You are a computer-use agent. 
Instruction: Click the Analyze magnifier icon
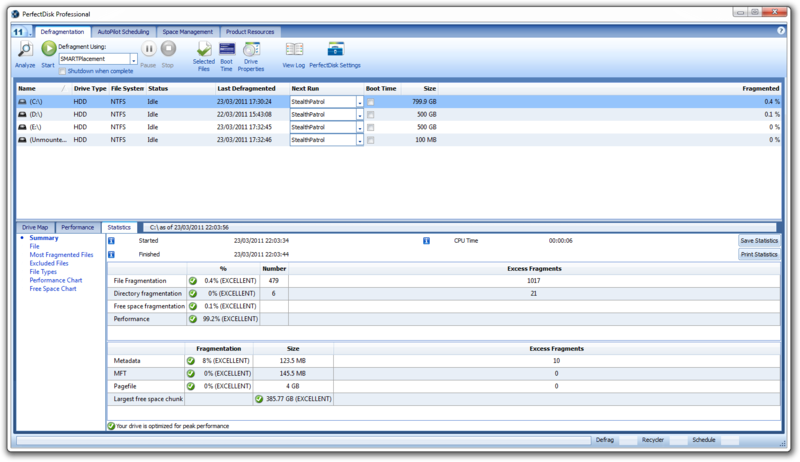point(24,50)
